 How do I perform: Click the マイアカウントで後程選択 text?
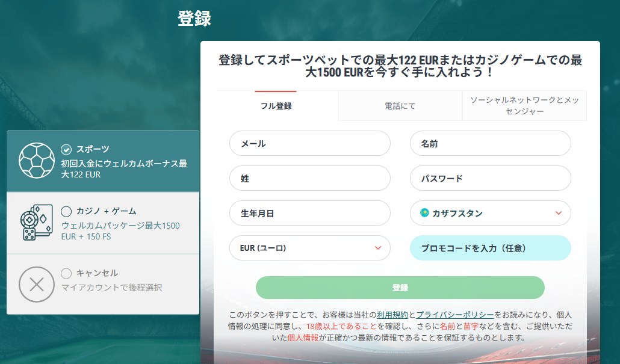click(x=111, y=288)
